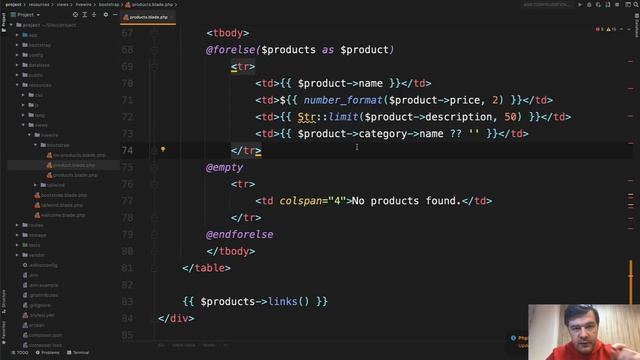This screenshot has height=360, width=640.
Task: Expand the vendor folder
Action: 17,255
